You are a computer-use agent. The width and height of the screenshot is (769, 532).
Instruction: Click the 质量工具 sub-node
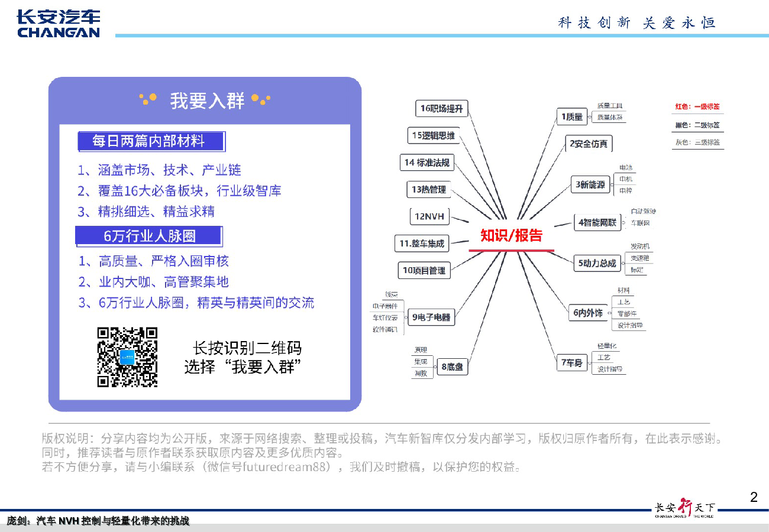pyautogui.click(x=609, y=106)
